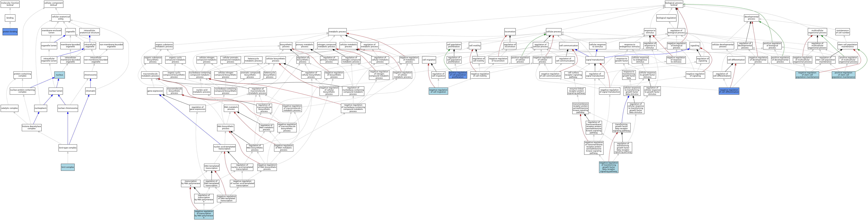Click the 'binding' node
Screen dimensions: 868x220
point(10,18)
